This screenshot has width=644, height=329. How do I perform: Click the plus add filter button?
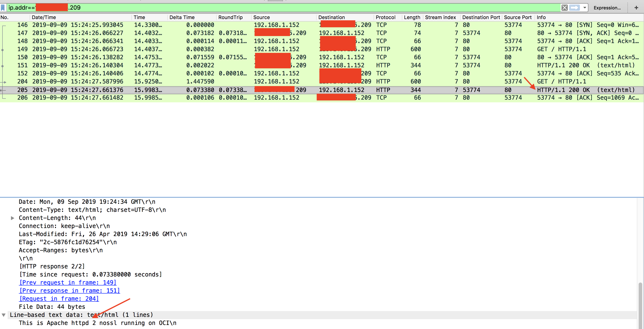(636, 7)
